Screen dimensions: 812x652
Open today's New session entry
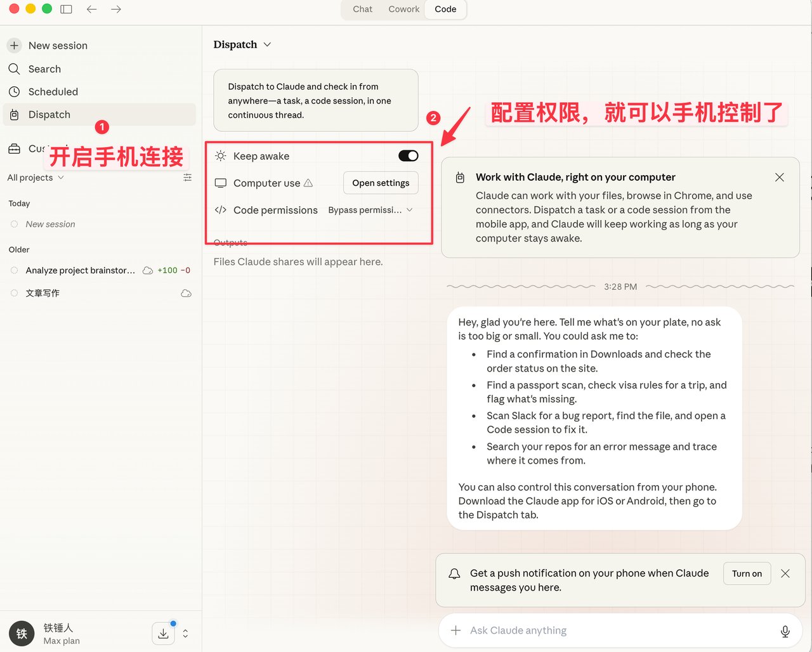point(101,224)
